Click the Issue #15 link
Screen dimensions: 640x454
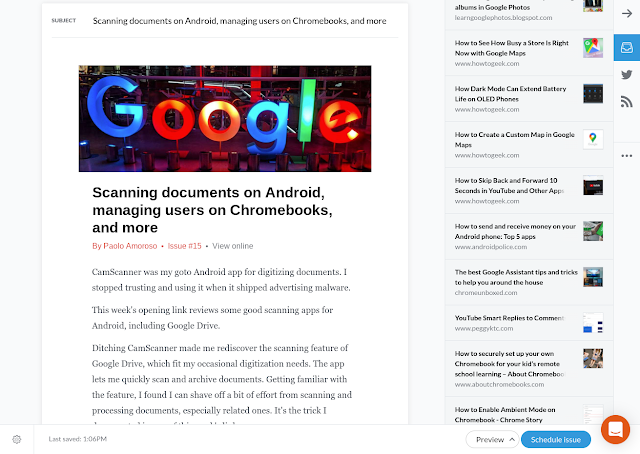[184, 246]
